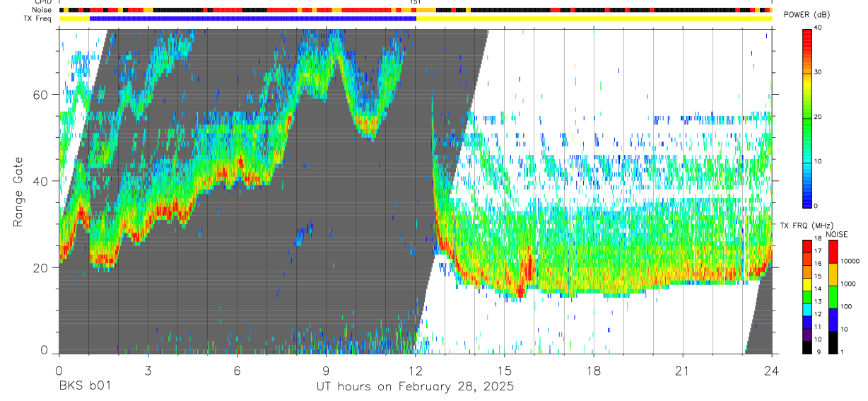Click the yellow TX Freq bar segment after 12 UT

(594, 18)
